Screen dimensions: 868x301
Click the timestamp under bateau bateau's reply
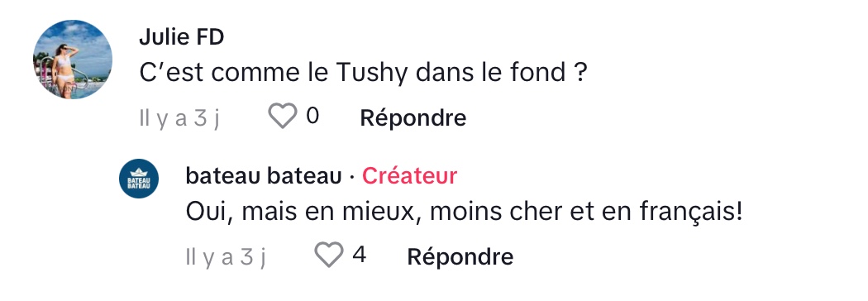[x=226, y=257]
